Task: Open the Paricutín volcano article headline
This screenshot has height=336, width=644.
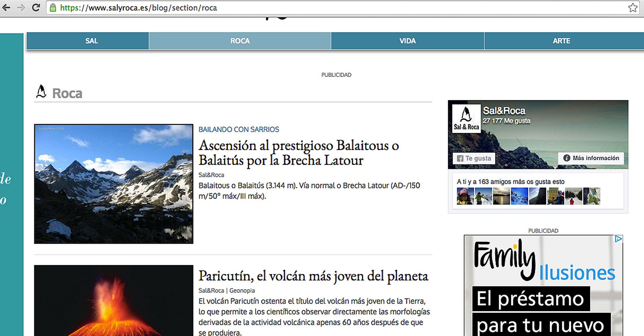Action: (x=313, y=276)
